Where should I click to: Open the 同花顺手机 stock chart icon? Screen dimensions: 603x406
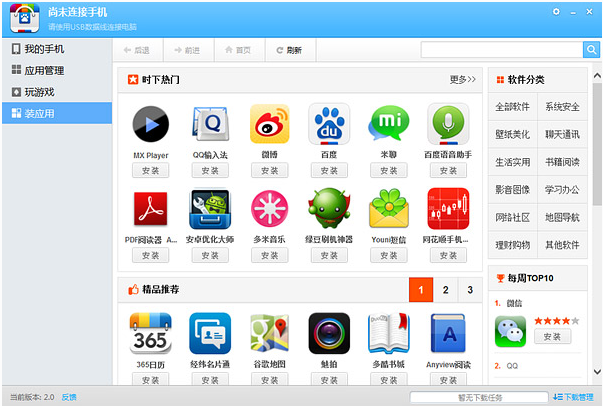(448, 209)
